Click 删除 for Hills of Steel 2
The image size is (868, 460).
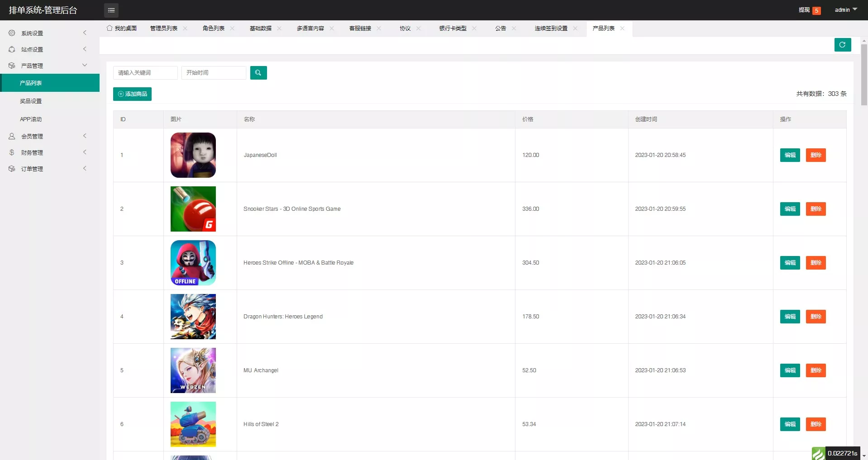pos(816,424)
